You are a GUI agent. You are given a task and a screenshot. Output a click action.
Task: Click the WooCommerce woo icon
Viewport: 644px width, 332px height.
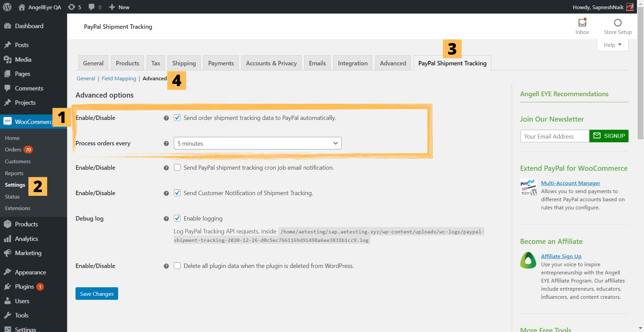[x=7, y=121]
